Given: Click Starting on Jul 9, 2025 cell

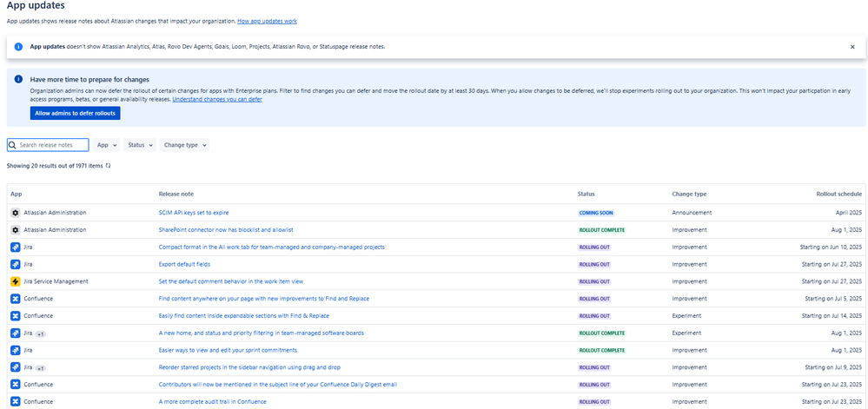Looking at the screenshot, I should click(x=833, y=367).
